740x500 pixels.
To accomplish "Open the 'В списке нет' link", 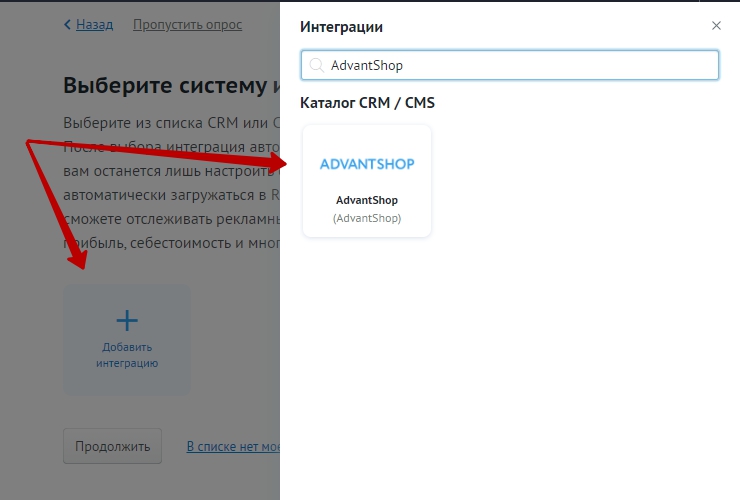I will (x=232, y=446).
